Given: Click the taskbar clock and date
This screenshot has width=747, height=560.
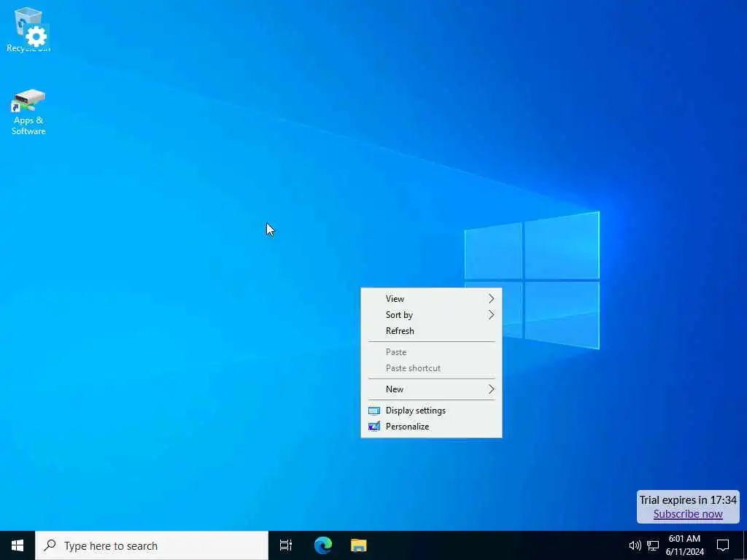Looking at the screenshot, I should 684,545.
